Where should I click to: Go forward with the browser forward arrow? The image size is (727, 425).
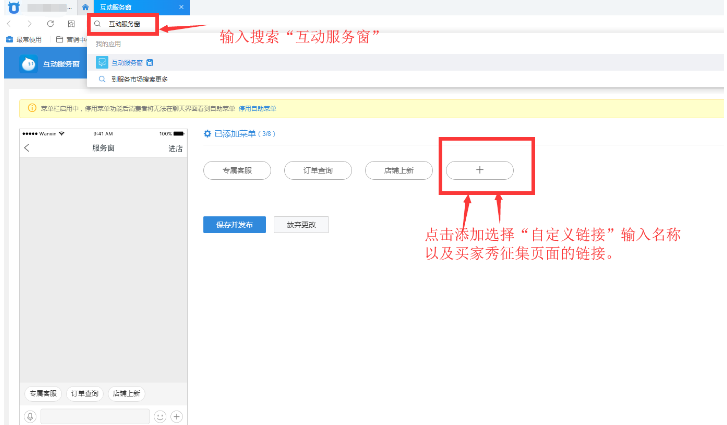pyautogui.click(x=30, y=24)
